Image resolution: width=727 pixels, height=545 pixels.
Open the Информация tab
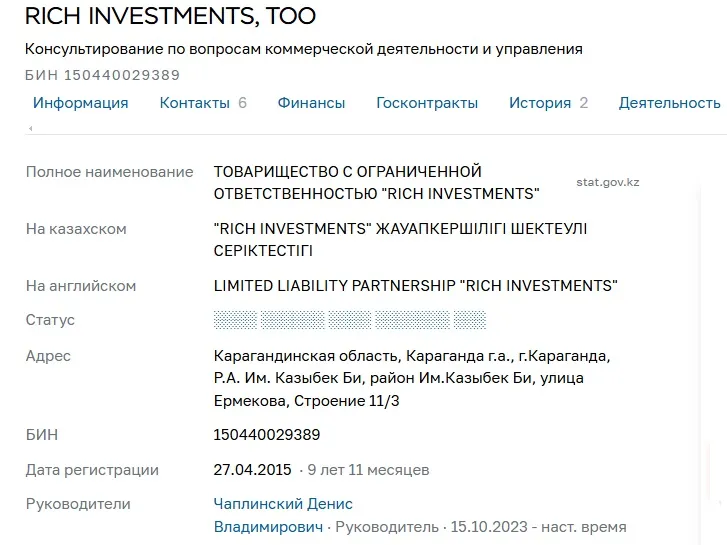81,103
